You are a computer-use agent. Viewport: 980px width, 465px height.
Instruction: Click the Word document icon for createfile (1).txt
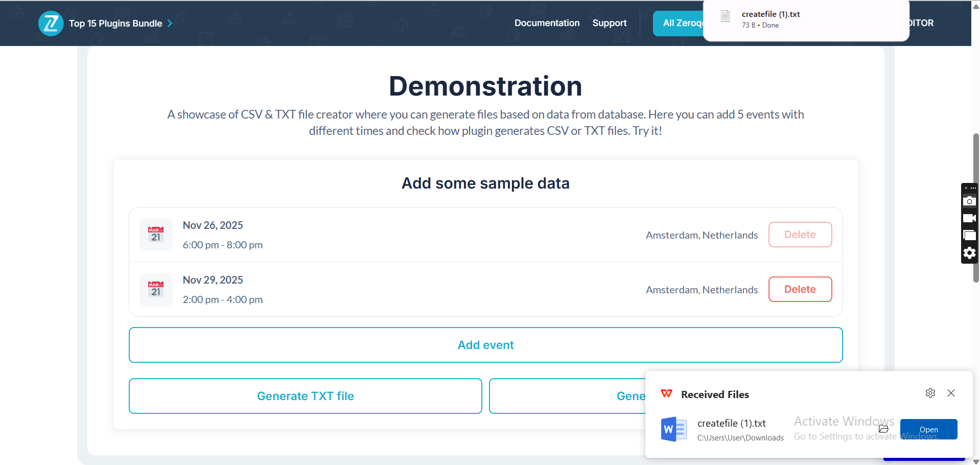673,429
